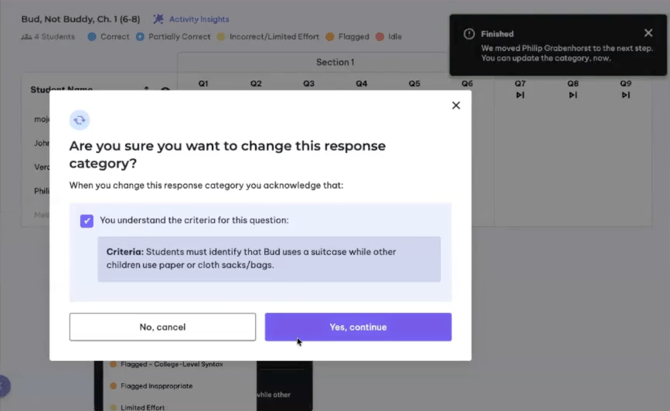Click the skip icon under Q8
The height and width of the screenshot is (411, 670).
[573, 95]
